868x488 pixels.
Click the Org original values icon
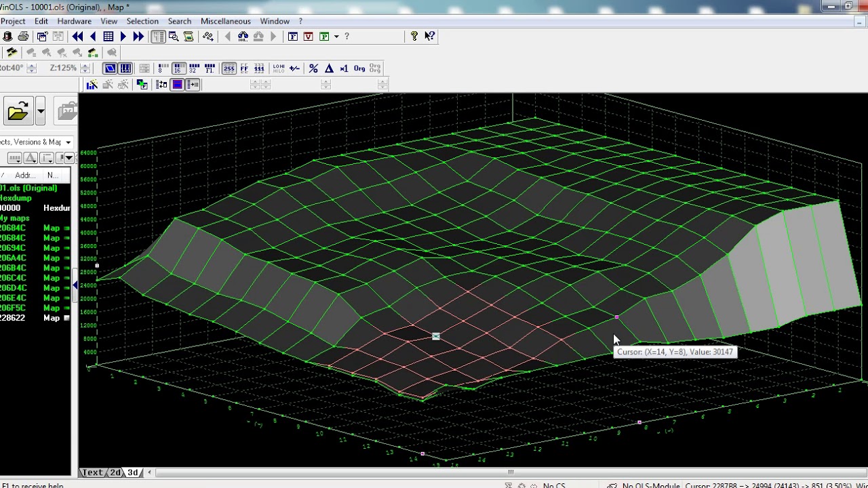coord(359,68)
